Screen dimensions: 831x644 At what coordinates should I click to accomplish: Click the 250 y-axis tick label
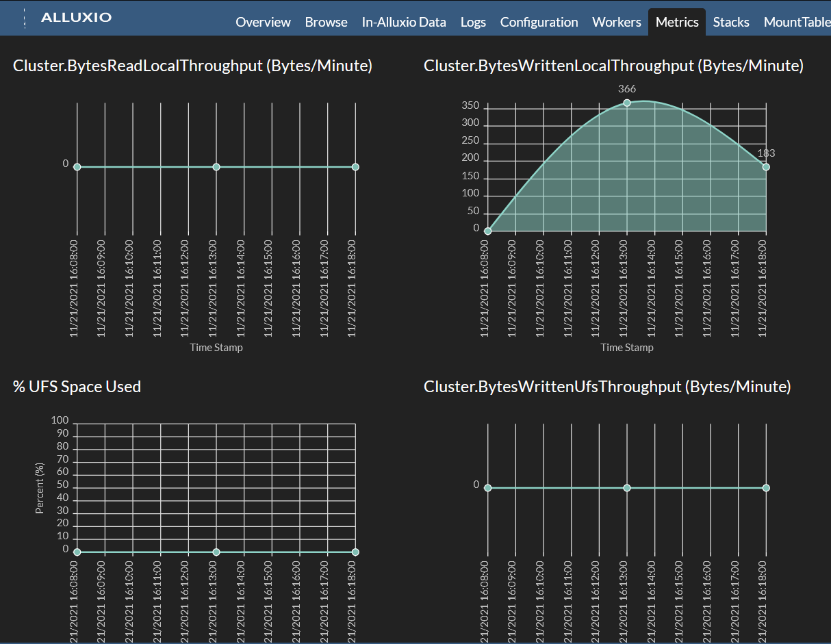pyautogui.click(x=471, y=141)
